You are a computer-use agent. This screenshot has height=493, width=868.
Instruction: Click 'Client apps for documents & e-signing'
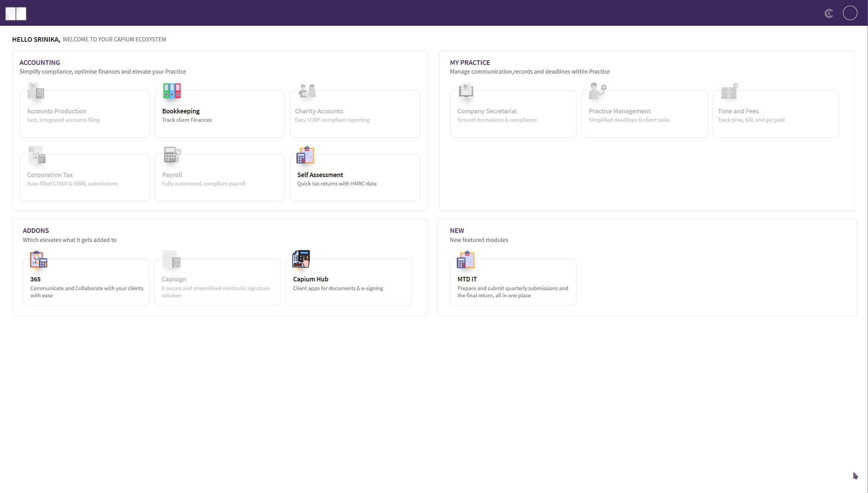point(338,288)
